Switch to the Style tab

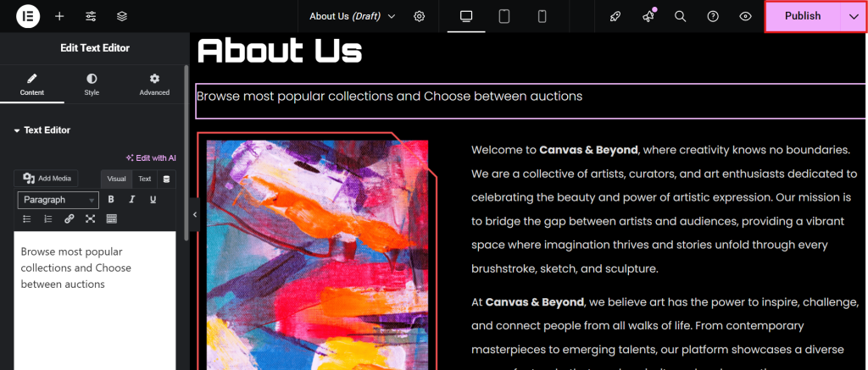[x=92, y=84]
